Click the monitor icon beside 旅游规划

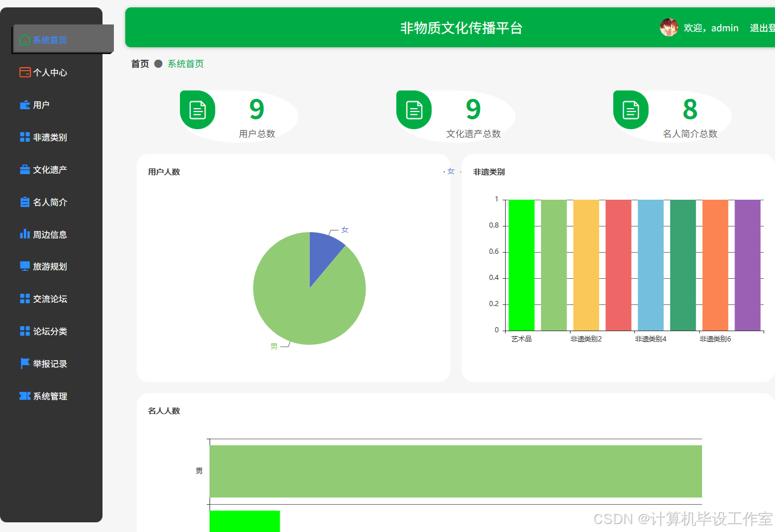click(24, 266)
